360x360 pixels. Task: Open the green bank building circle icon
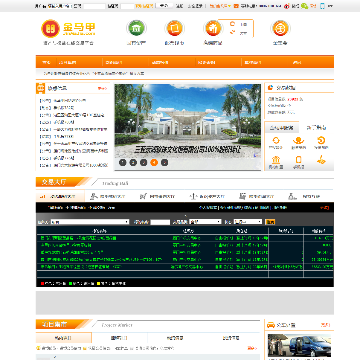click(x=136, y=28)
